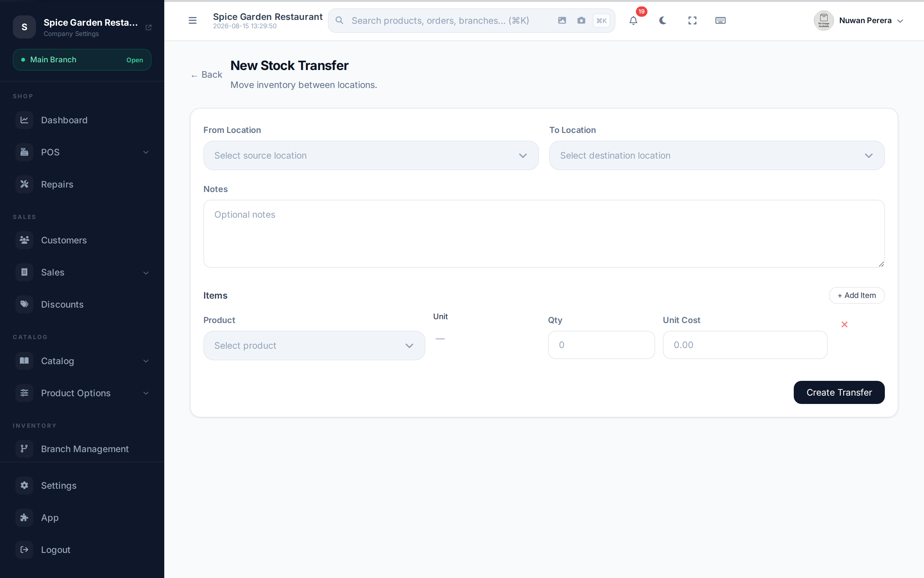Open Repairs from sidebar
Screen dimensions: 924x578
click(x=82, y=184)
